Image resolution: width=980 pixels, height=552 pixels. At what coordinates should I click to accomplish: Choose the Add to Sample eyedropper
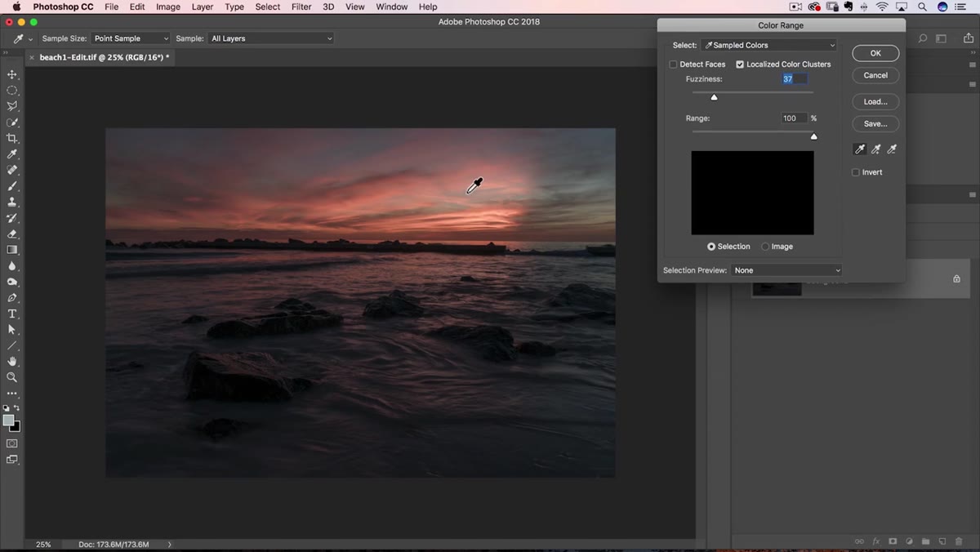pos(875,149)
